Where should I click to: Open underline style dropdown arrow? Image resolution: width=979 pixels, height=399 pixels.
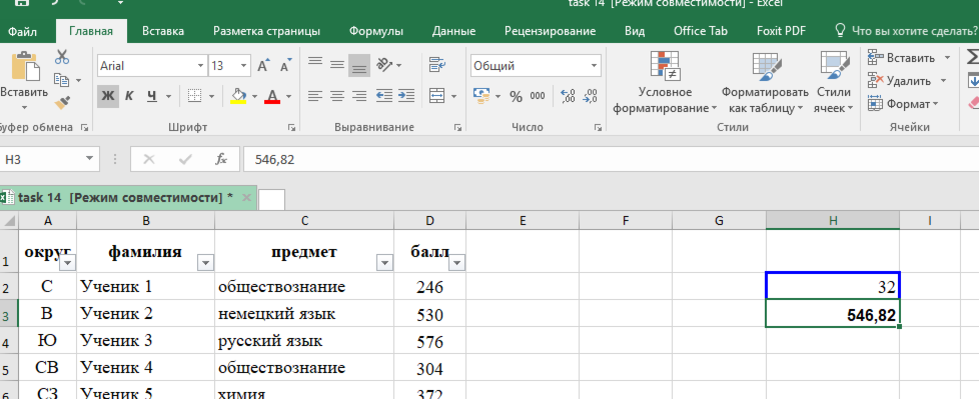169,97
